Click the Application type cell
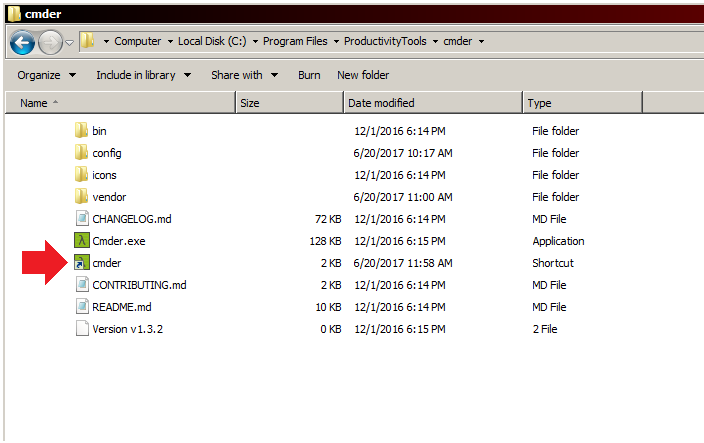Viewport: 704px width, 443px height. click(559, 241)
